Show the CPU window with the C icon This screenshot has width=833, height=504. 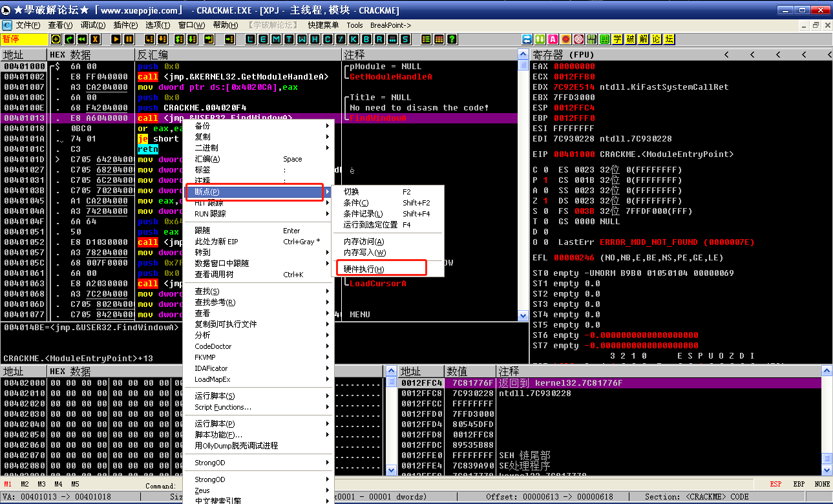pos(328,39)
